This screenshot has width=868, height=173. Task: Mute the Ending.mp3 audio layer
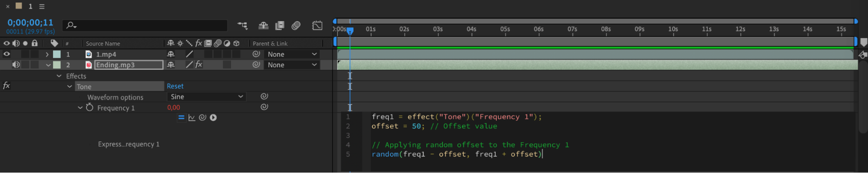[x=16, y=65]
